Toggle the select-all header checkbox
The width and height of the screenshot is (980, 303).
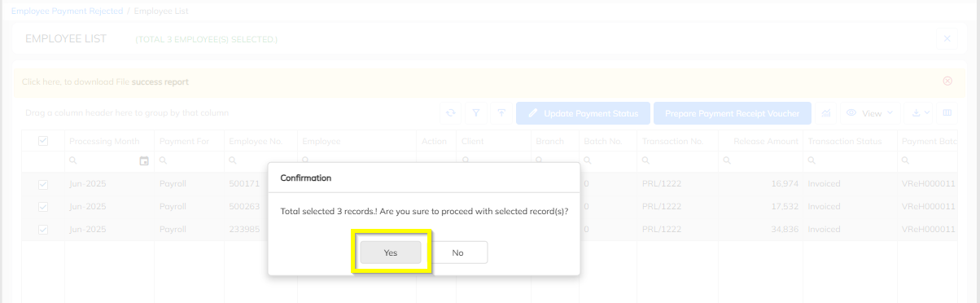coord(43,141)
